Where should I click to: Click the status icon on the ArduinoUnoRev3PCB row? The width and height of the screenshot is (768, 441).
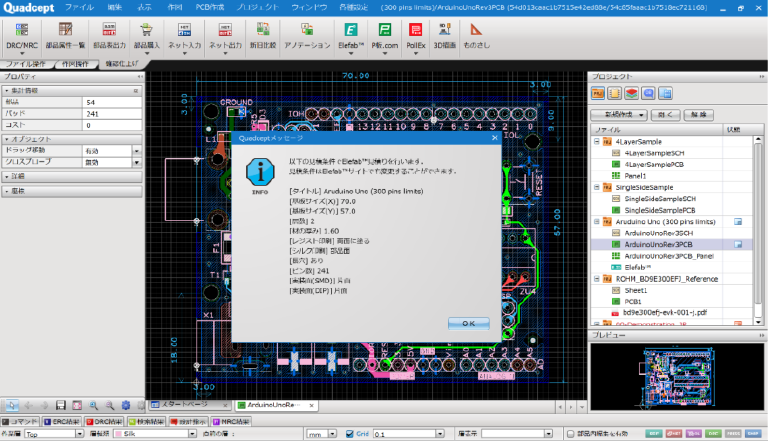tap(738, 244)
